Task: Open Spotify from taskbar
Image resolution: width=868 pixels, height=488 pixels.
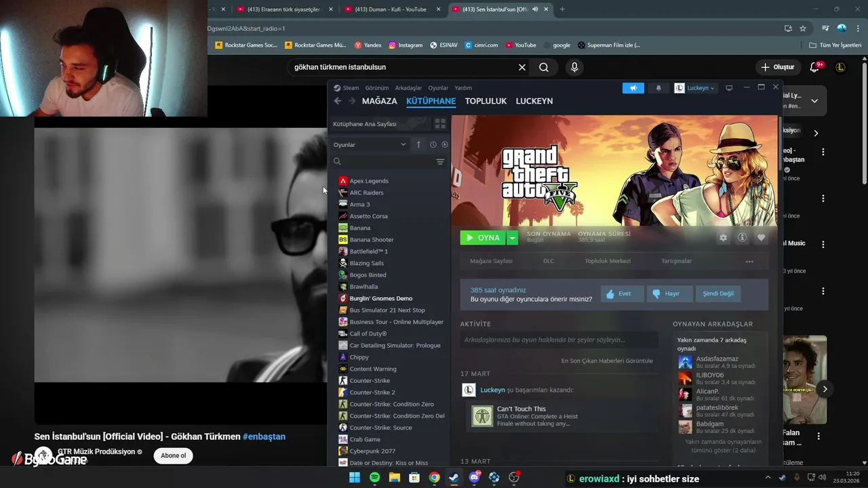Action: (374, 478)
